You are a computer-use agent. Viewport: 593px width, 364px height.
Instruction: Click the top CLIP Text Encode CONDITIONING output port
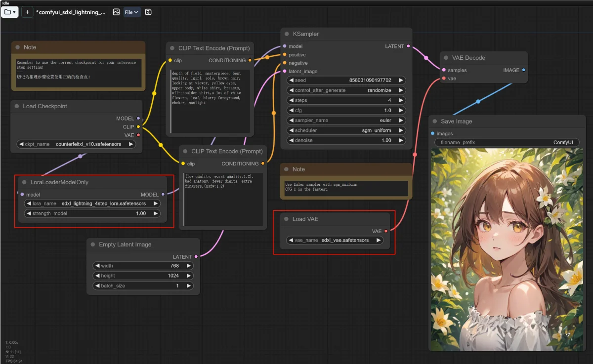coord(250,61)
